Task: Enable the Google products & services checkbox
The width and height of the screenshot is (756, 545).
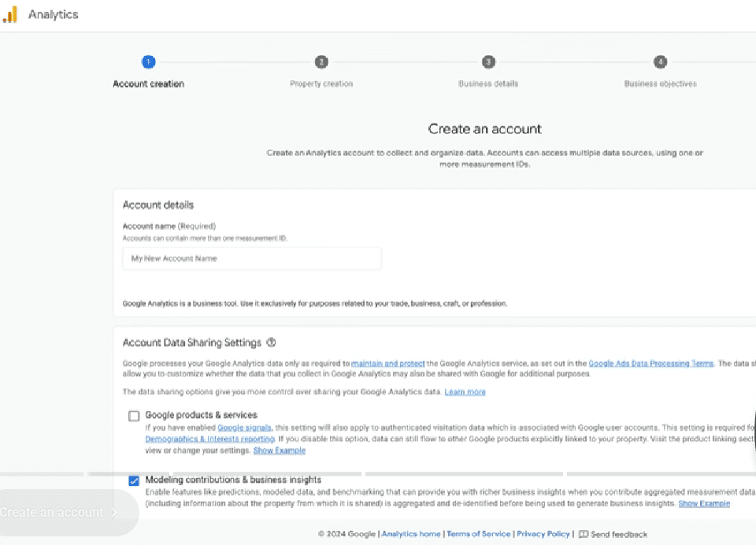Action: (134, 416)
